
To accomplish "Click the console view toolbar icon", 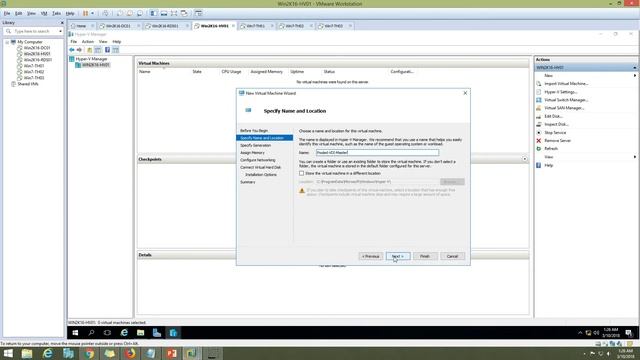I will [x=198, y=13].
